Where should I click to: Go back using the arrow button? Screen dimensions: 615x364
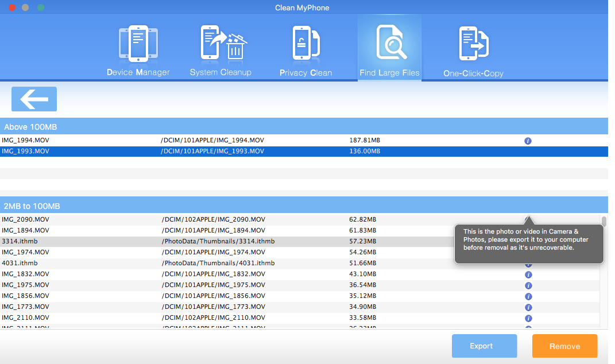[x=34, y=99]
